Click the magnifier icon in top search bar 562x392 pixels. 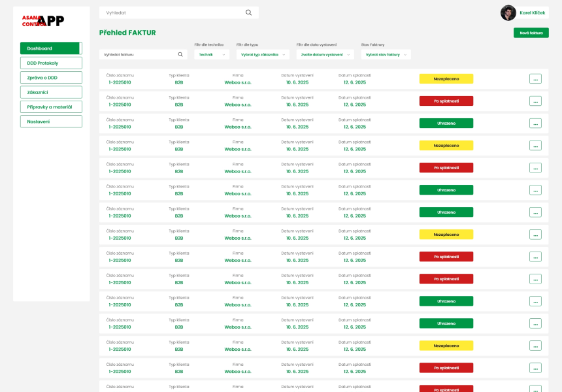click(x=248, y=12)
